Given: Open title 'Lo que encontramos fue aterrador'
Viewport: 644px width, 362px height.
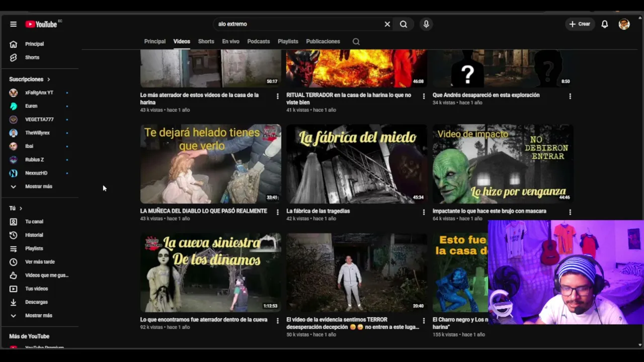Looking at the screenshot, I should click(204, 320).
